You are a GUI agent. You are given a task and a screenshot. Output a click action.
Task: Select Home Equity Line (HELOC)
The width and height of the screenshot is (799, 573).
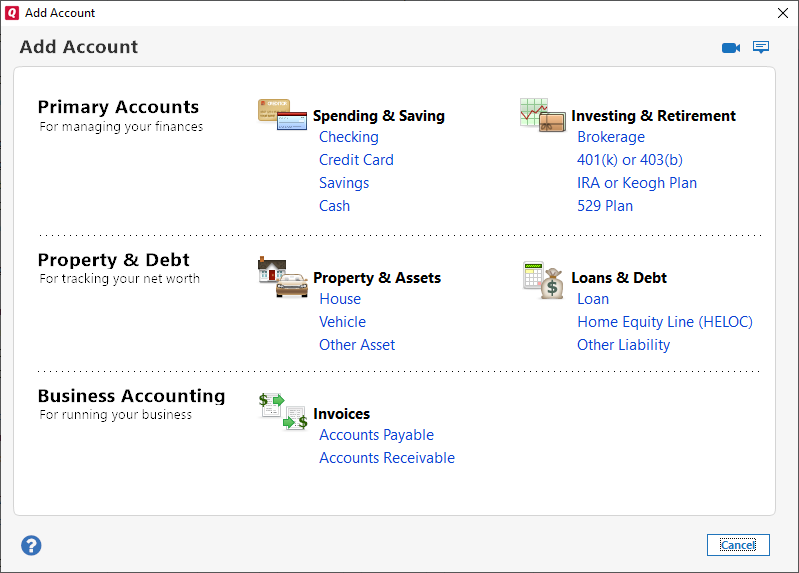click(664, 322)
